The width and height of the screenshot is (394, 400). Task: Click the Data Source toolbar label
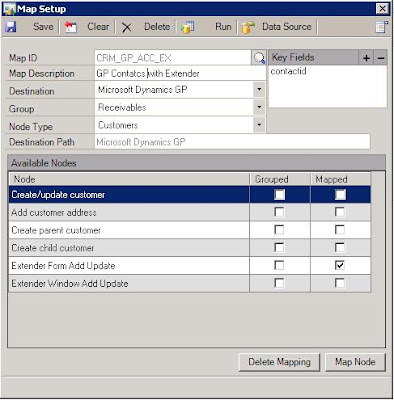click(287, 27)
